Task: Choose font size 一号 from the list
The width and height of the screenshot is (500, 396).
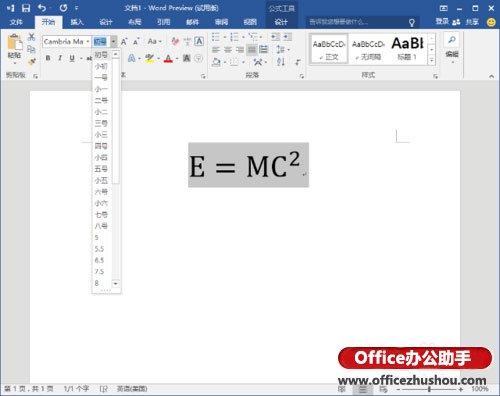Action: pos(102,78)
